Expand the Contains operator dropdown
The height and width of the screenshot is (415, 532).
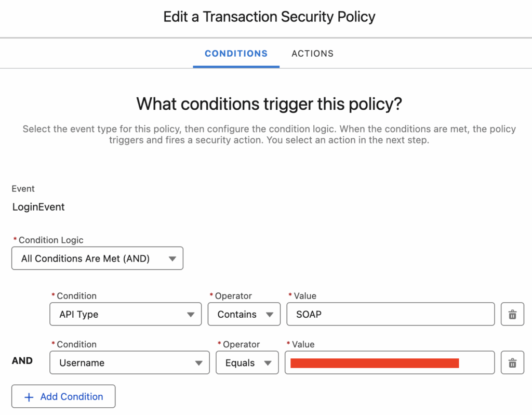pos(244,315)
